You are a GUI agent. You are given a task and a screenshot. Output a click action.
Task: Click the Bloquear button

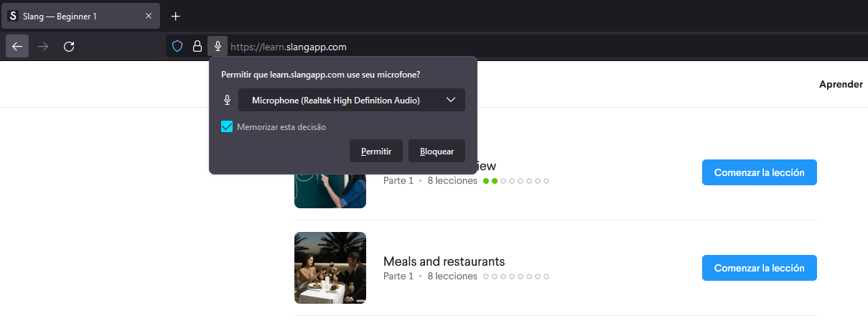click(437, 152)
